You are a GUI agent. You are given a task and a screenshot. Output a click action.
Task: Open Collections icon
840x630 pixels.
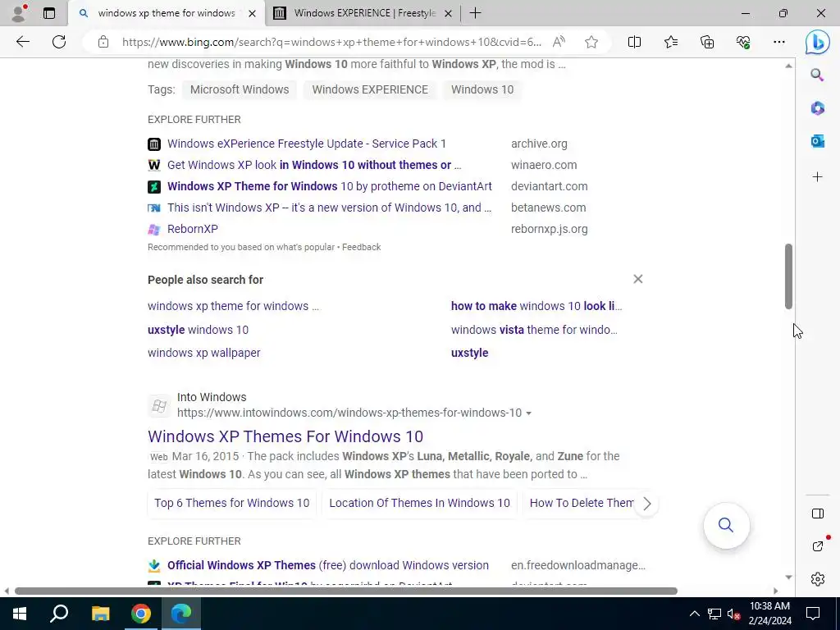(x=707, y=42)
